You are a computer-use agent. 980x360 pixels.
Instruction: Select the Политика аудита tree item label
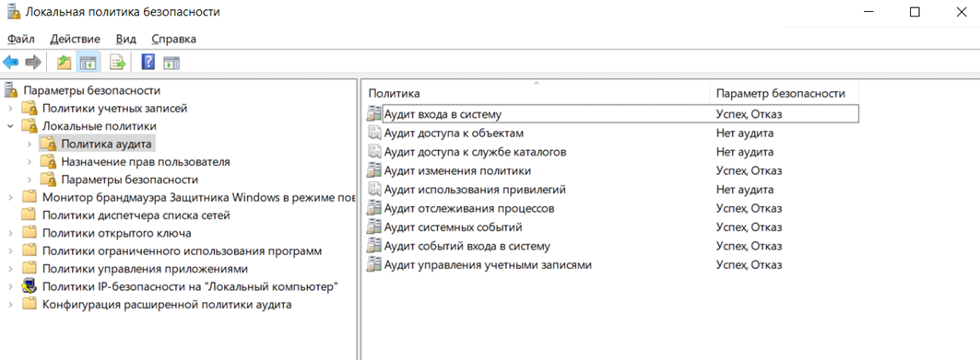click(106, 145)
